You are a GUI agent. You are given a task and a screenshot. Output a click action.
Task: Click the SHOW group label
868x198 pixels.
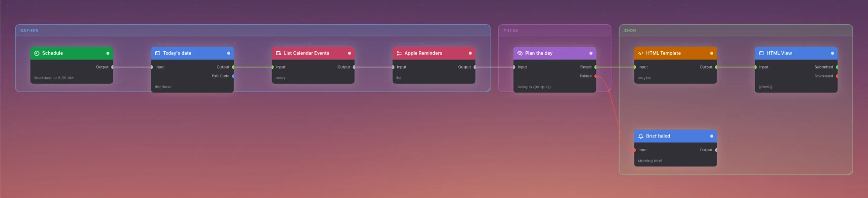point(630,31)
